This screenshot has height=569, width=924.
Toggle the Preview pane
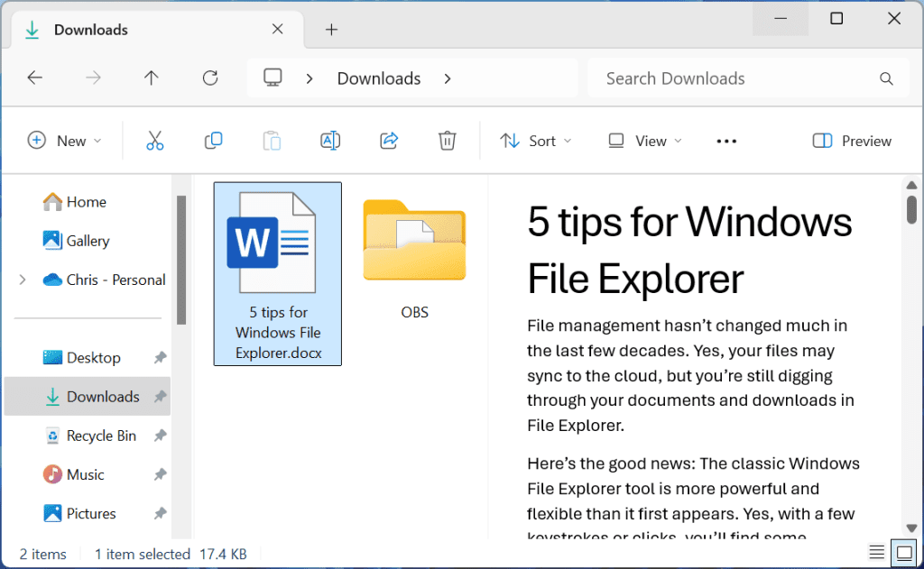849,141
